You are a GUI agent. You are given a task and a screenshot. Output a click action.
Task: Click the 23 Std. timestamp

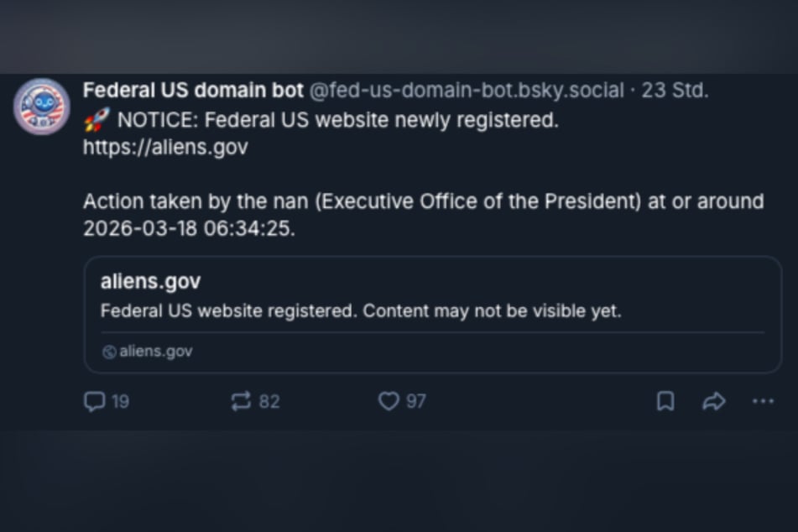pyautogui.click(x=678, y=91)
